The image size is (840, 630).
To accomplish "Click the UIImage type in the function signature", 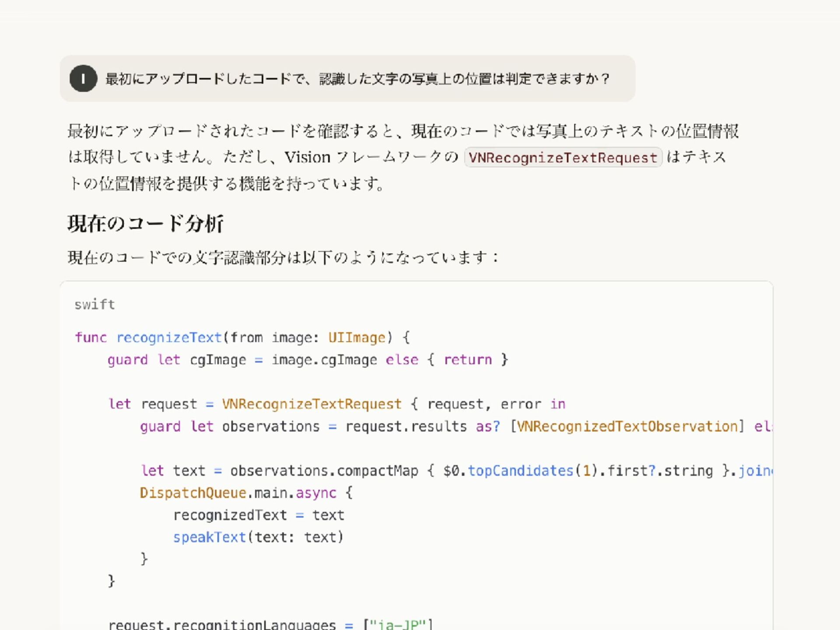I will pos(357,338).
